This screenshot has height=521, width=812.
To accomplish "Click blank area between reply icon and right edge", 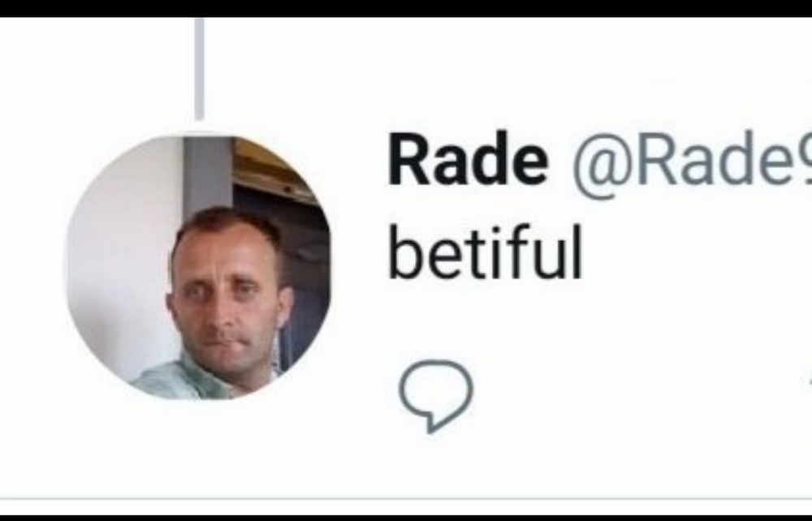I will tap(637, 396).
